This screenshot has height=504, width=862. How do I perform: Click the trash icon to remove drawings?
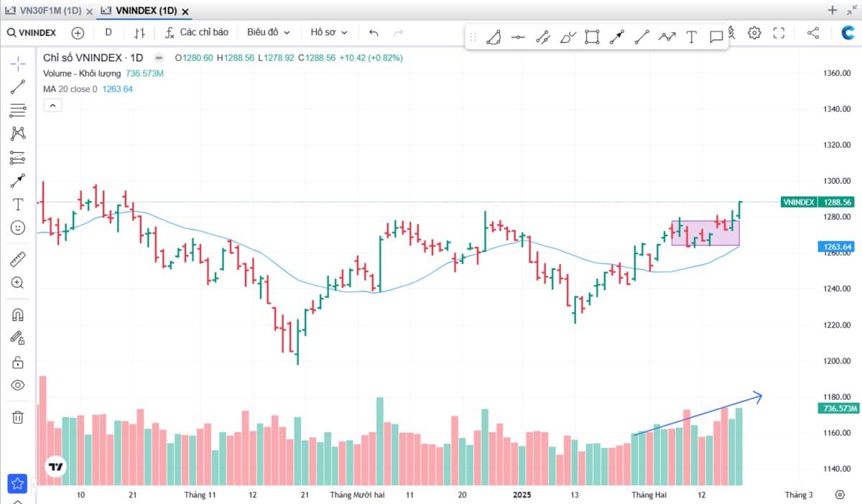coord(18,416)
